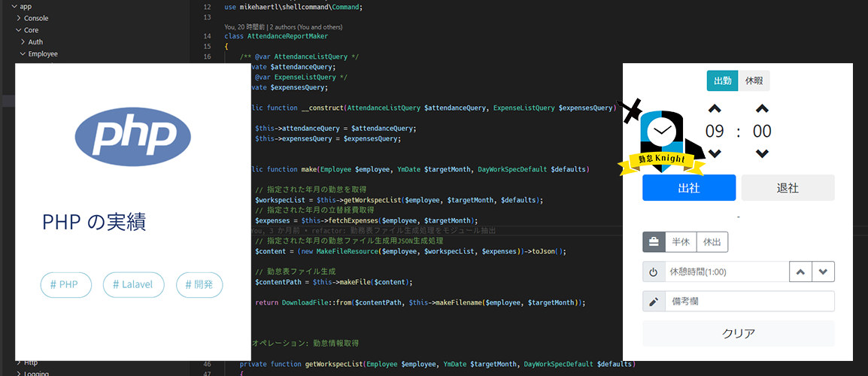Image resolution: width=868 pixels, height=376 pixels.
Task: Expand the Console folder
Action: [x=18, y=18]
